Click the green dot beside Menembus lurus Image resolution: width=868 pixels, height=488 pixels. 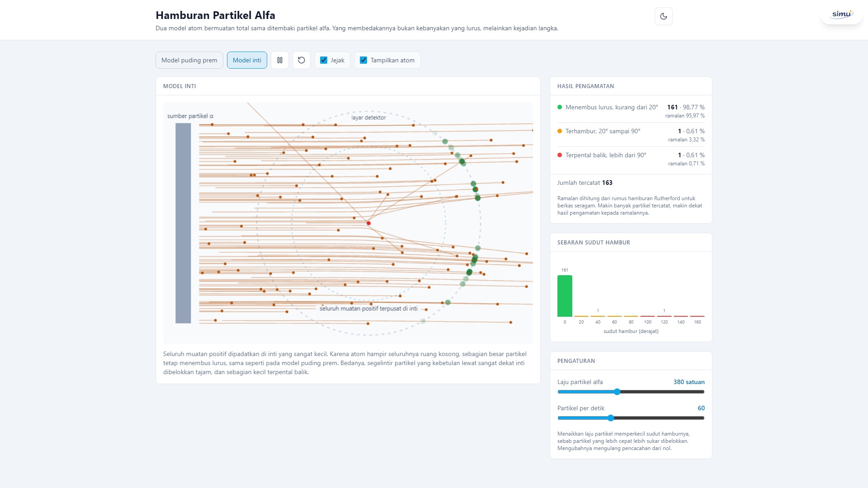pyautogui.click(x=560, y=107)
